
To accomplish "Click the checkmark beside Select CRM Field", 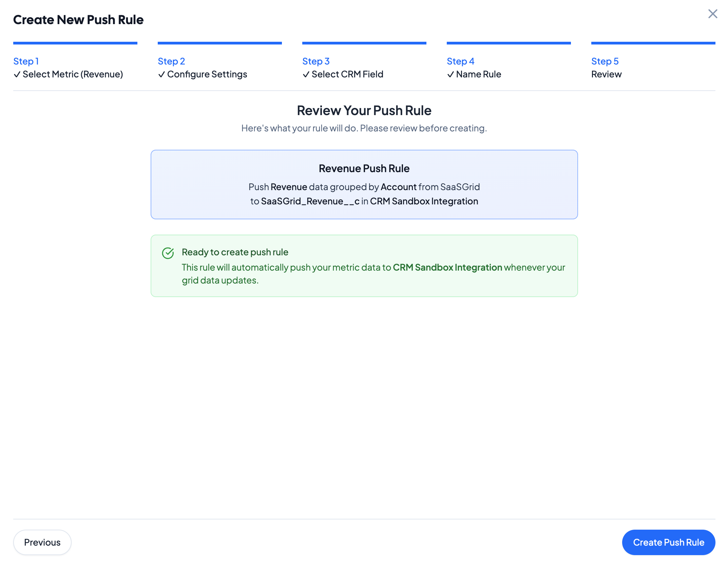I will point(306,74).
